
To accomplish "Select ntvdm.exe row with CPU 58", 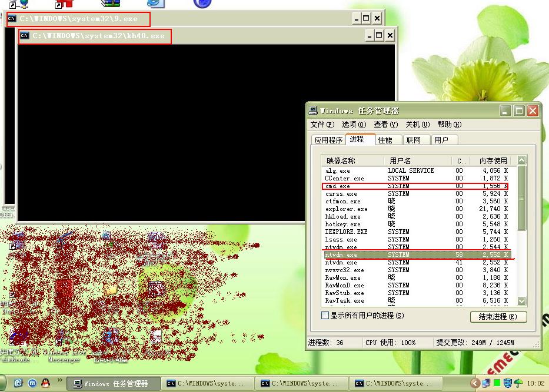I will (419, 254).
